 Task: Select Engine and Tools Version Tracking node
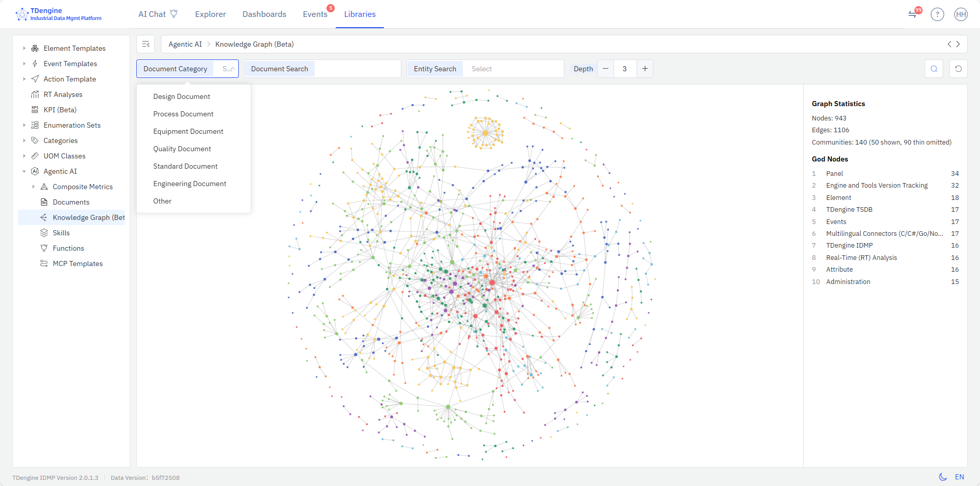tap(885, 186)
